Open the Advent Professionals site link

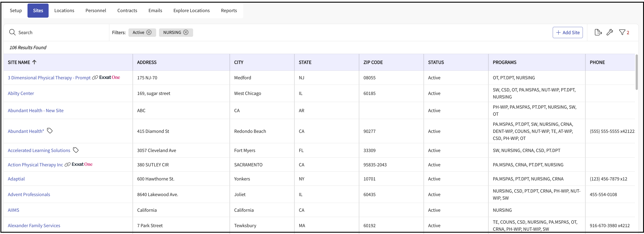[29, 194]
